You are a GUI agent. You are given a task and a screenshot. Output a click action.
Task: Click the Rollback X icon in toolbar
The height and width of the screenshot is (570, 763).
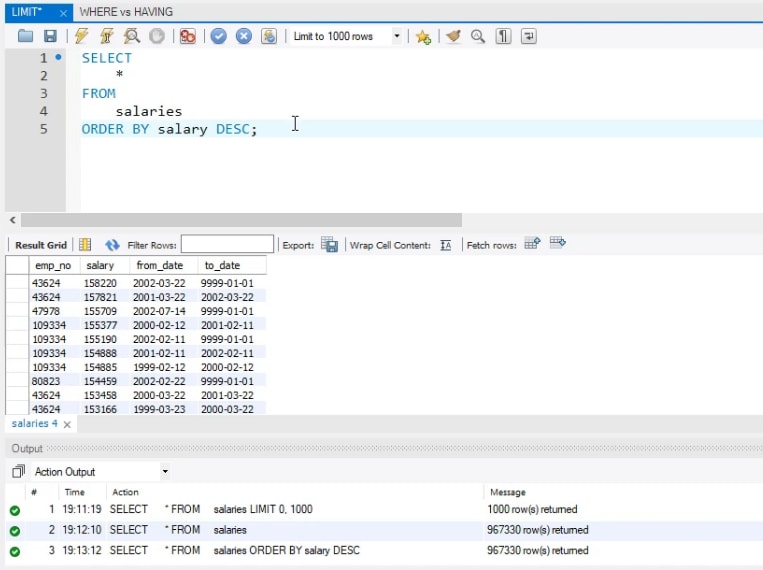point(243,36)
